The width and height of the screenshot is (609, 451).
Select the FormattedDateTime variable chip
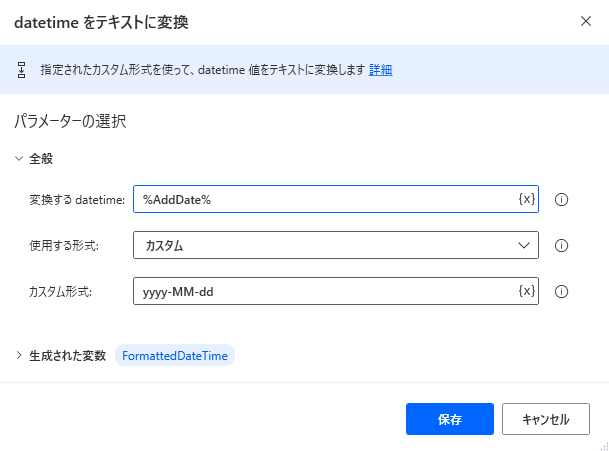click(175, 355)
